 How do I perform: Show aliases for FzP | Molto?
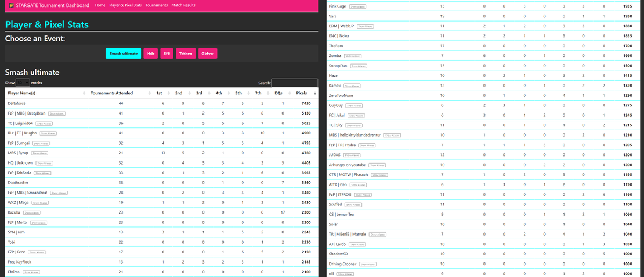point(38,222)
